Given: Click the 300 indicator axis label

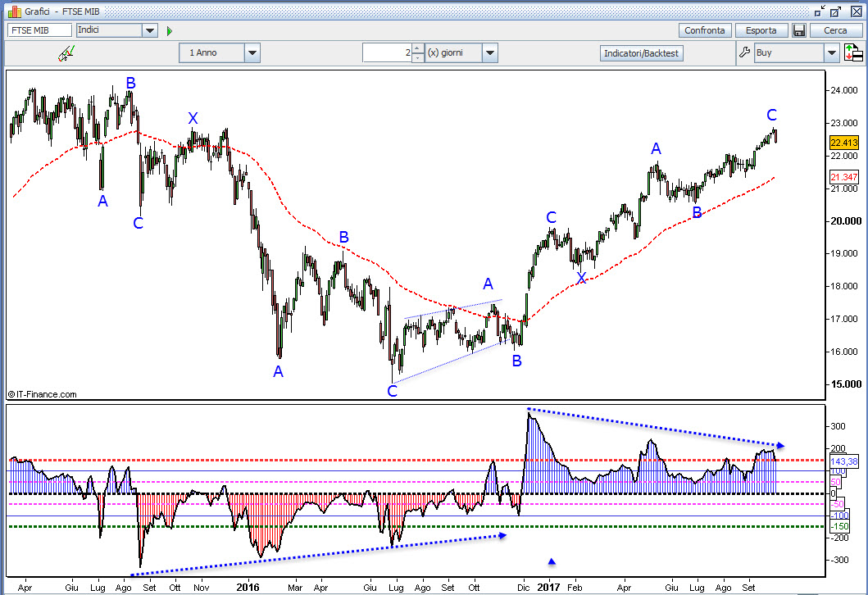Looking at the screenshot, I should point(838,426).
